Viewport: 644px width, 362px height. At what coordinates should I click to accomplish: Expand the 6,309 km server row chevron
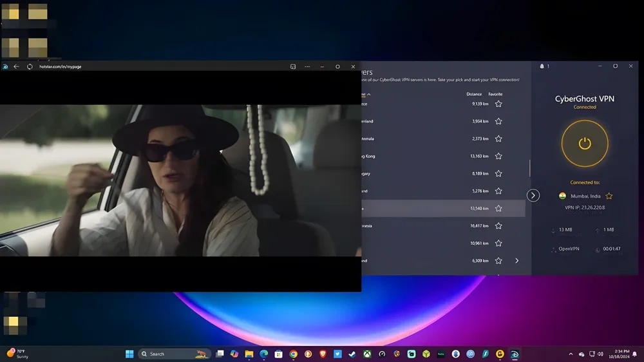(516, 260)
